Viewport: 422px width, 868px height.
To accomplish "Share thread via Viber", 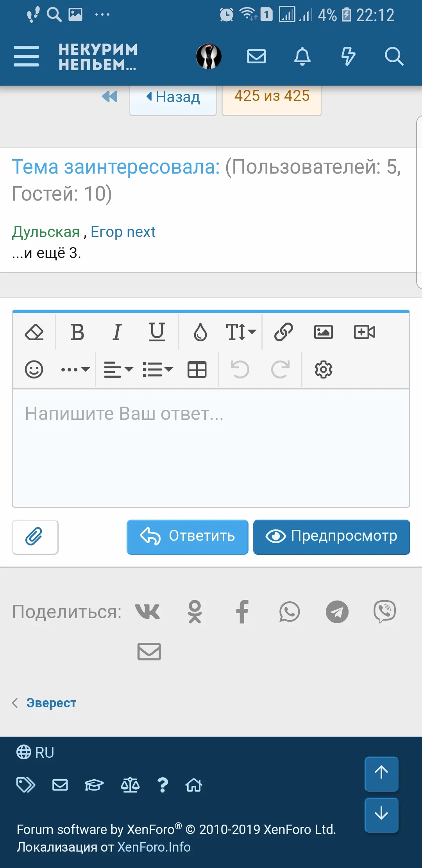I will tap(385, 612).
